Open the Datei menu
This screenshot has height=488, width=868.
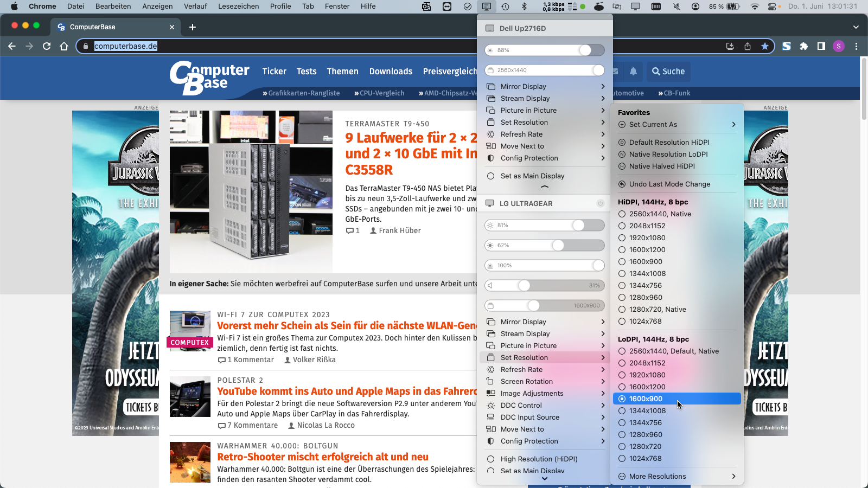(x=76, y=7)
